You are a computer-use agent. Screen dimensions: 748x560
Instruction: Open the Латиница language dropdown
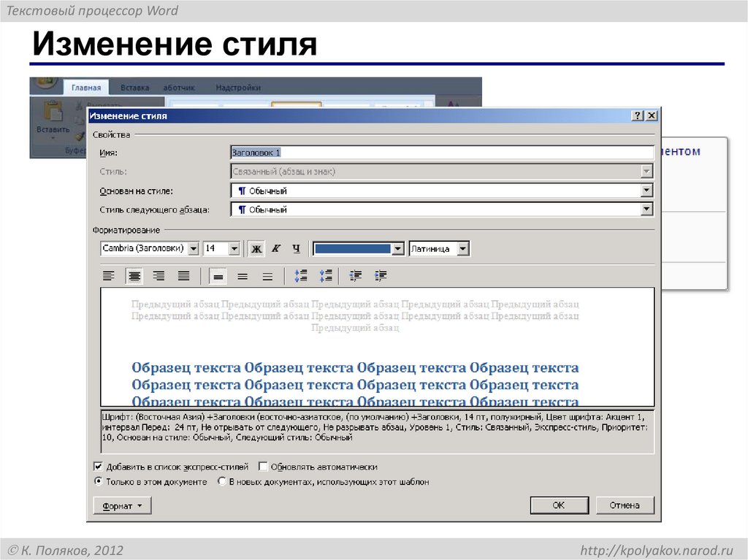463,248
